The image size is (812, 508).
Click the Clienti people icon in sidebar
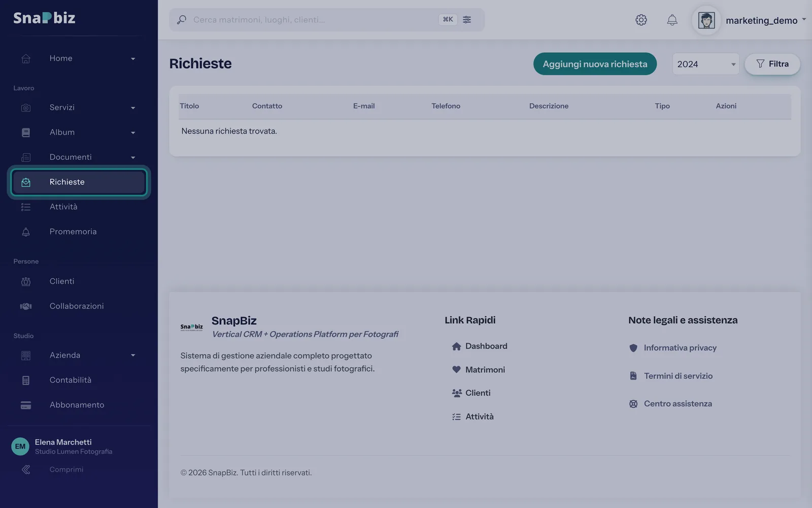tap(26, 281)
